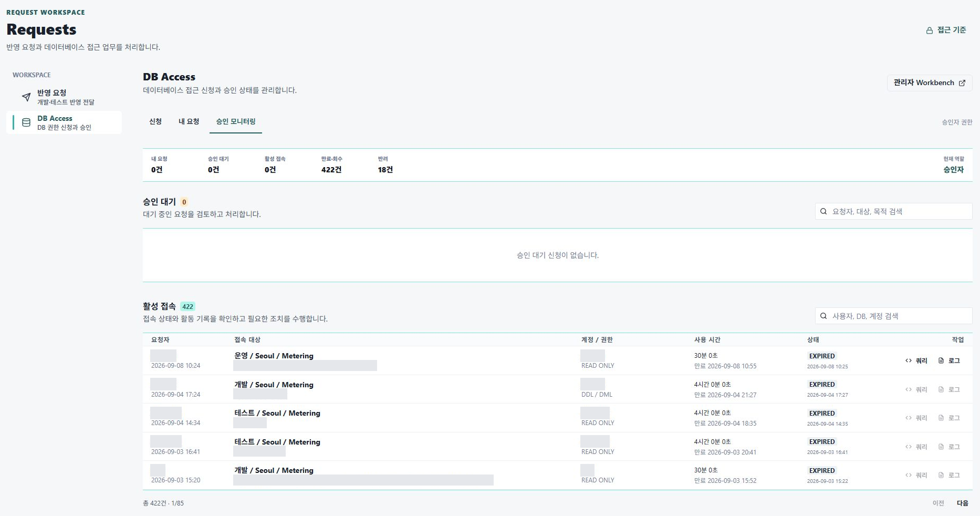Open 쿼리 for the 2026-09-08 10:24 row

[916, 360]
